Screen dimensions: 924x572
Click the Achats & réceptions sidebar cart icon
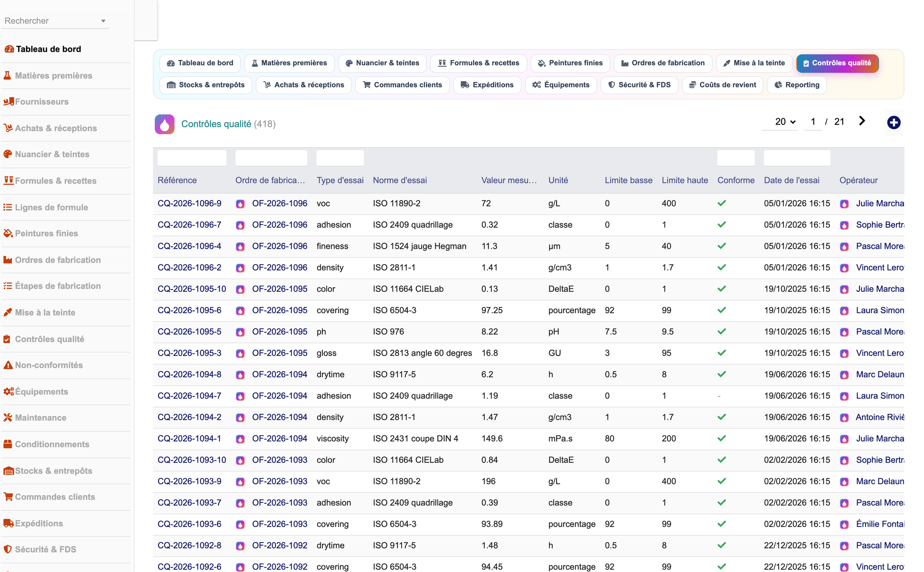click(x=8, y=128)
